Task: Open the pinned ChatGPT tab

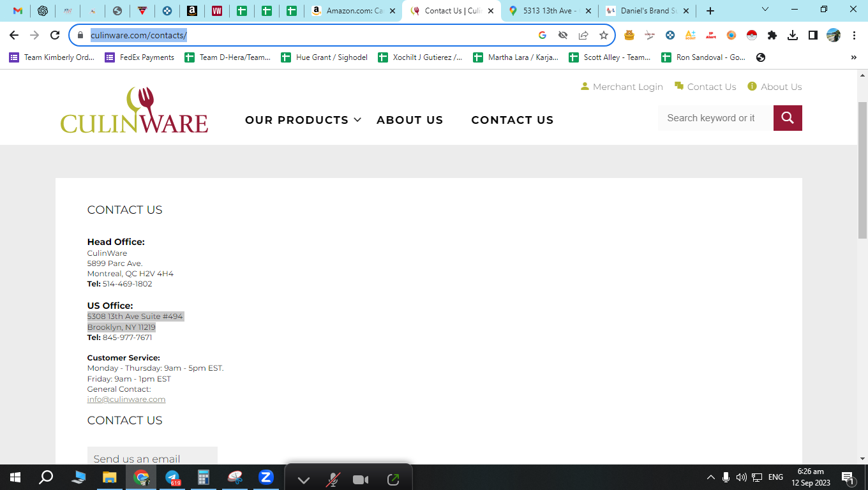Action: 43,11
